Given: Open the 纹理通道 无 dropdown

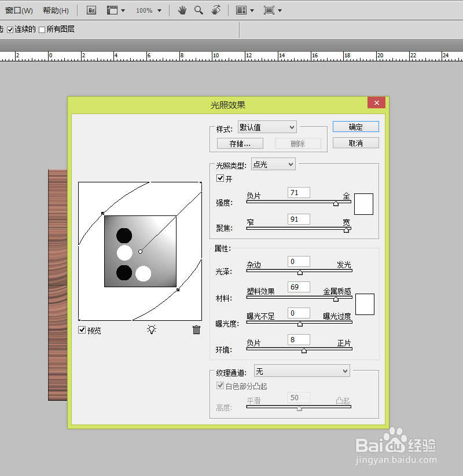Looking at the screenshot, I should pos(302,371).
